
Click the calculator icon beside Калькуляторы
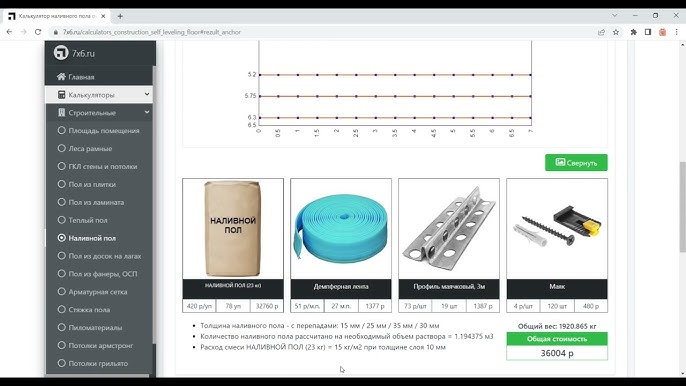61,95
